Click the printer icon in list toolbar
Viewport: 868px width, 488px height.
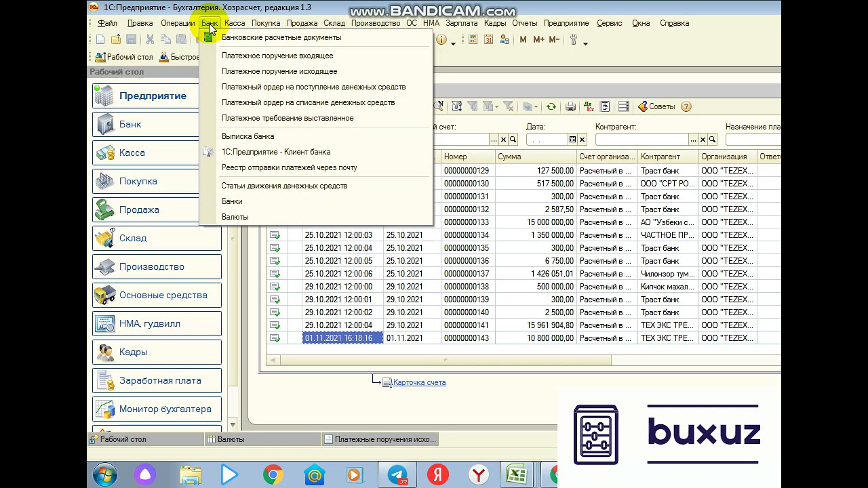click(x=570, y=106)
